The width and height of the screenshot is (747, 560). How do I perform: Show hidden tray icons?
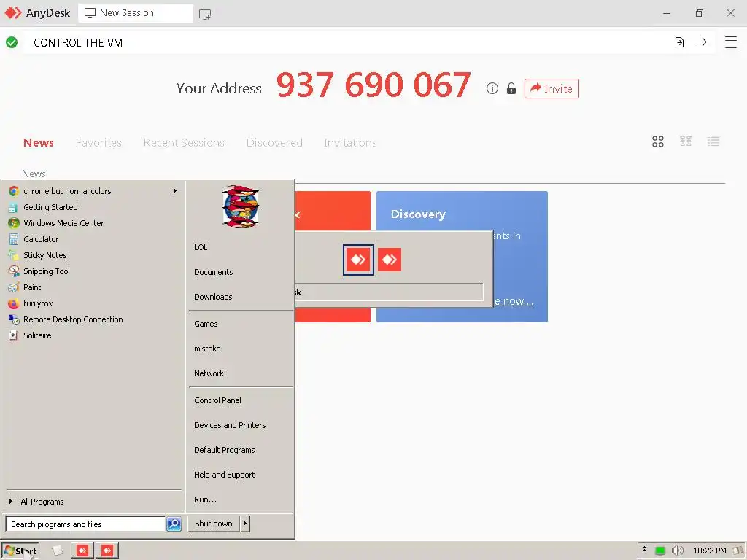pos(645,550)
